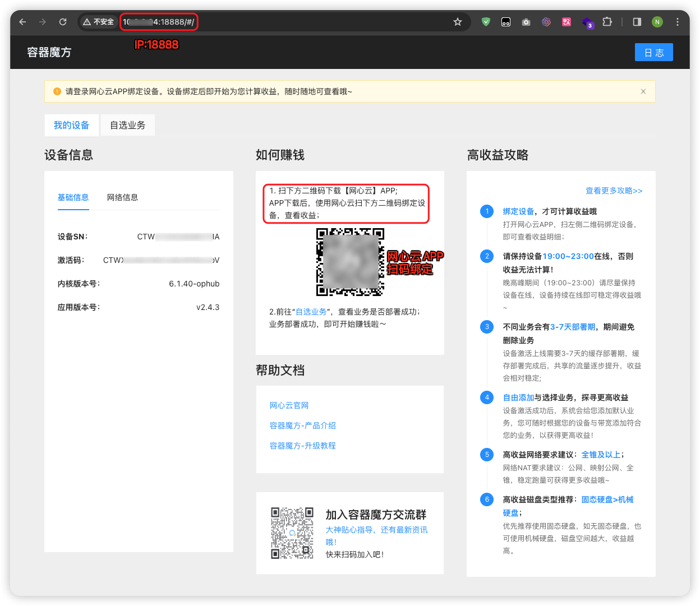This screenshot has width=700, height=606.
Task: Open 查看更多攻略>> link
Action: pyautogui.click(x=614, y=191)
